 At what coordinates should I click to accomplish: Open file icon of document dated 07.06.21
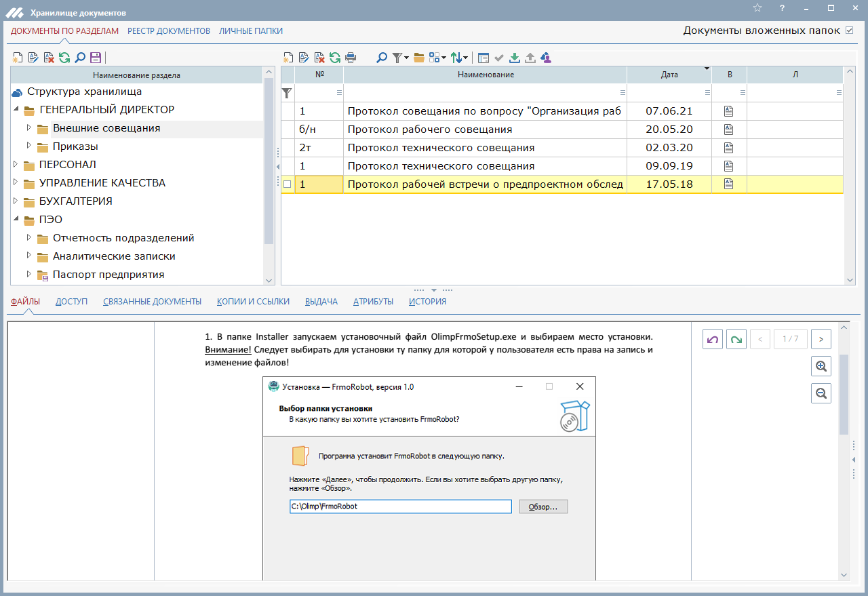pyautogui.click(x=729, y=111)
